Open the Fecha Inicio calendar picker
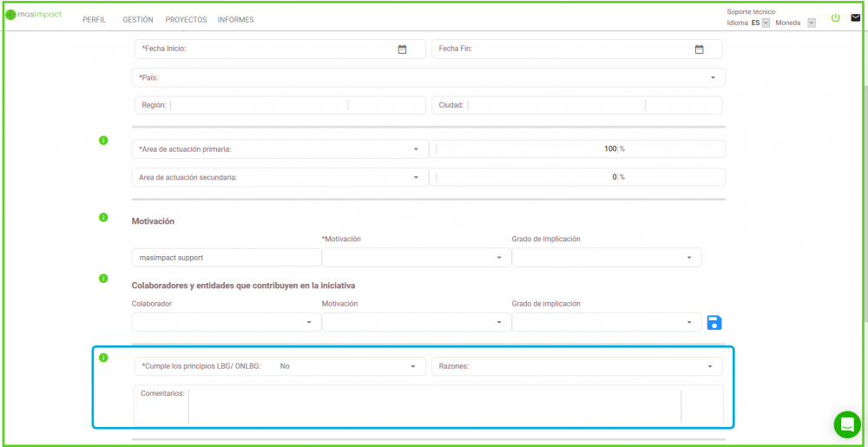The image size is (868, 447). (402, 49)
